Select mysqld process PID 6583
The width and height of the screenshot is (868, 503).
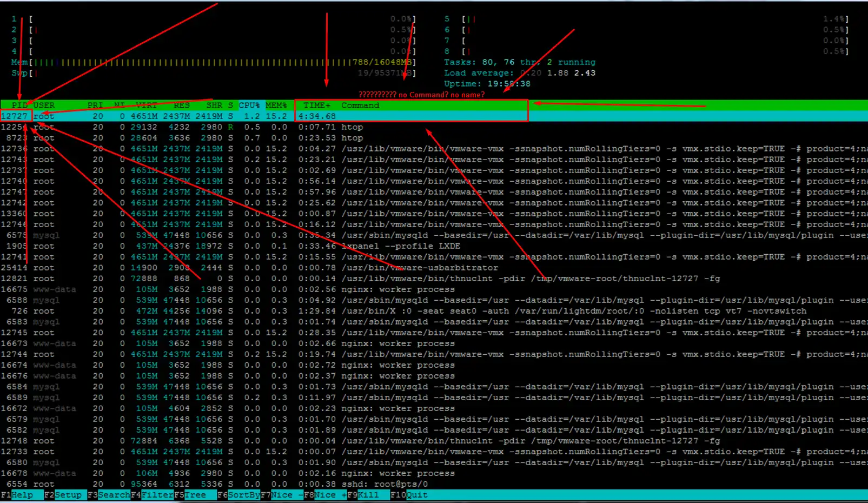pos(434,322)
